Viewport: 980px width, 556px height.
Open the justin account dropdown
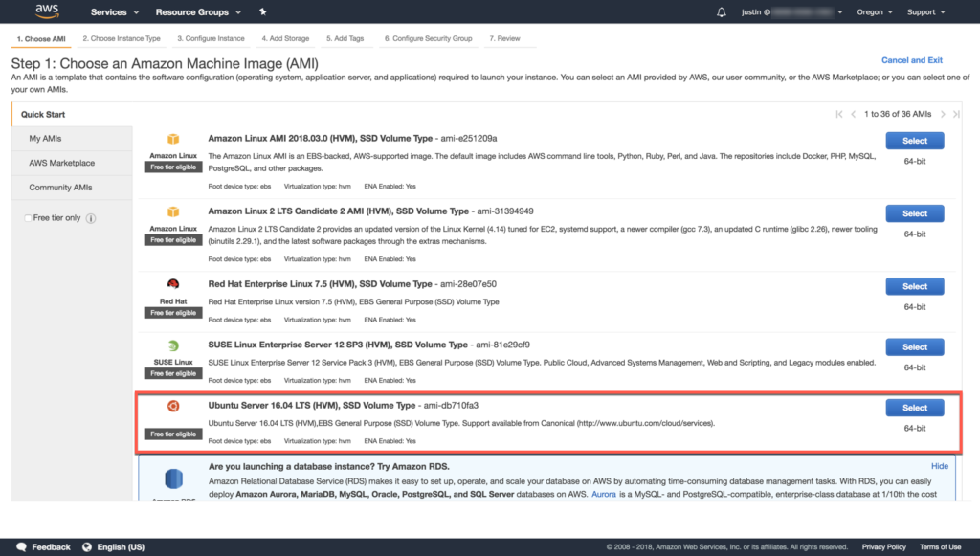point(791,11)
